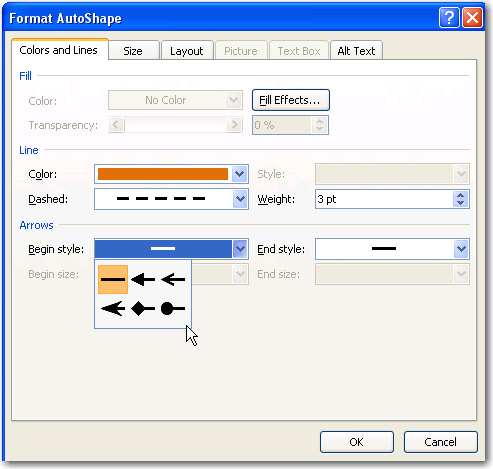This screenshot has width=493, height=469.
Task: Choose the open arrow begin style
Action: click(x=173, y=279)
